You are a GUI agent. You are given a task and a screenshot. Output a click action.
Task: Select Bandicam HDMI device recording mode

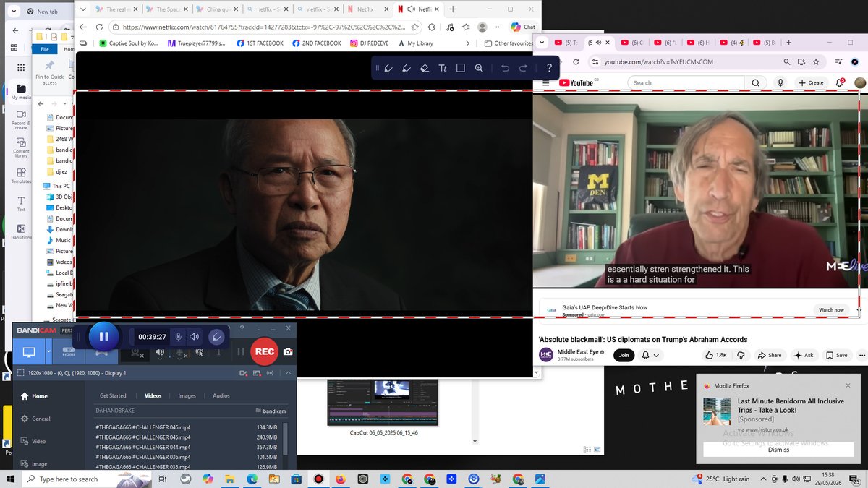point(69,352)
